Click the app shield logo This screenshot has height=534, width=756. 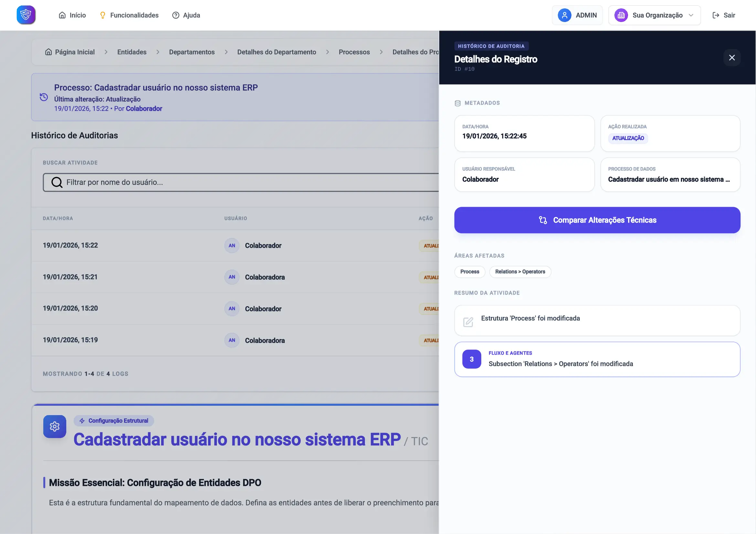[x=26, y=15]
